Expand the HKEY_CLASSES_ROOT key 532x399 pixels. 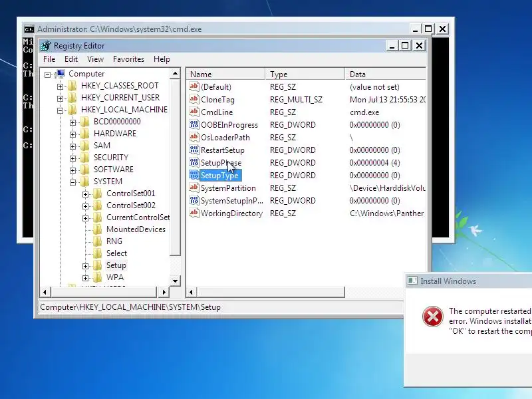click(x=60, y=86)
